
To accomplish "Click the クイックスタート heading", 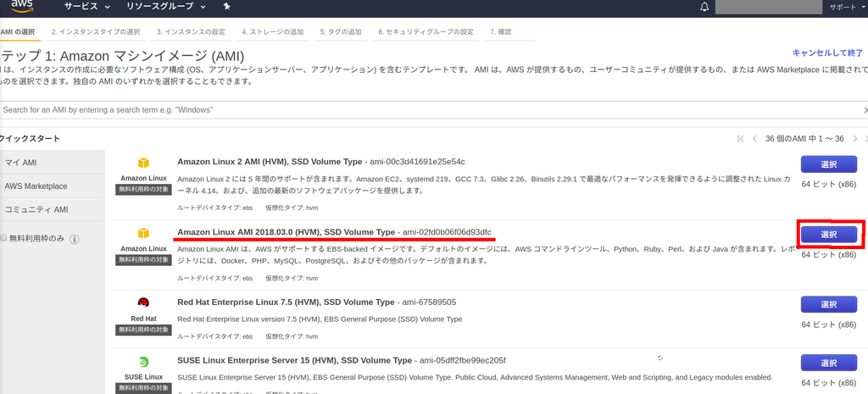I will (x=30, y=138).
